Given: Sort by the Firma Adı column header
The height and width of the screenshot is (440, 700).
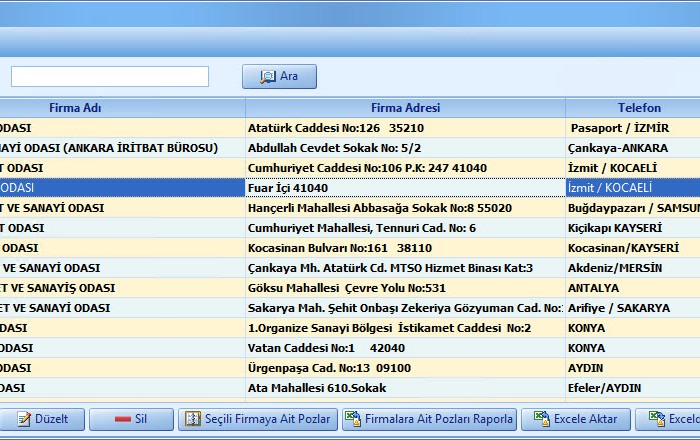Looking at the screenshot, I should pyautogui.click(x=75, y=108).
